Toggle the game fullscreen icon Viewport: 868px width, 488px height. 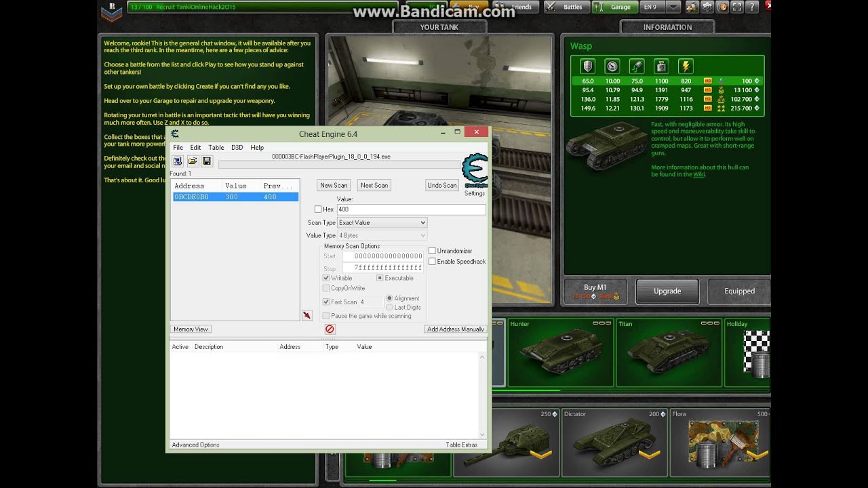[736, 7]
